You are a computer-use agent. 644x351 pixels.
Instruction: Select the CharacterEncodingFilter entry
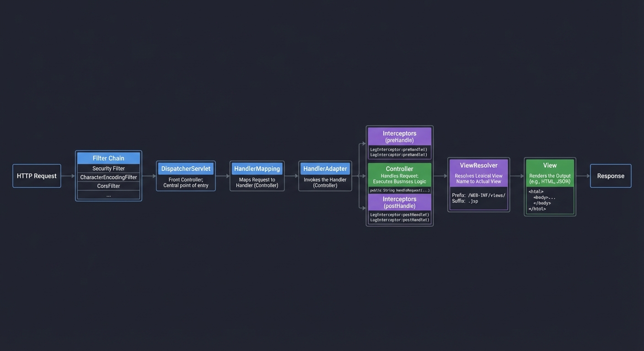click(x=108, y=177)
